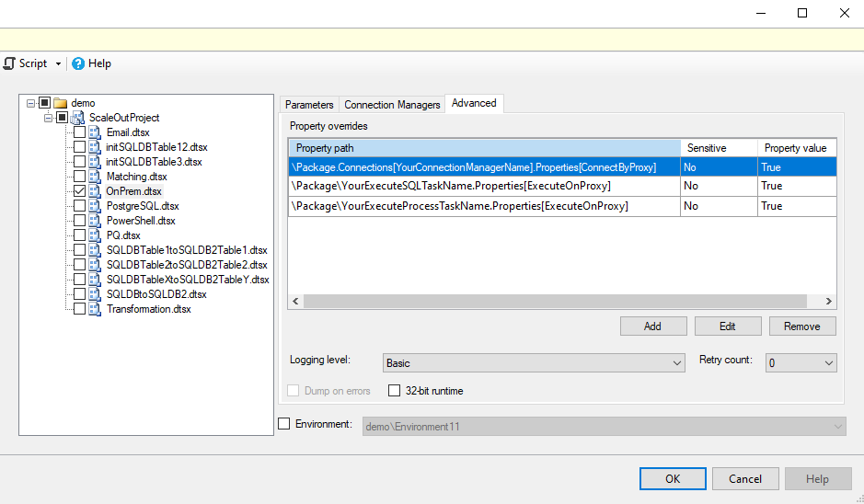Check the PQ.dtsx checkbox
864x504 pixels.
79,235
